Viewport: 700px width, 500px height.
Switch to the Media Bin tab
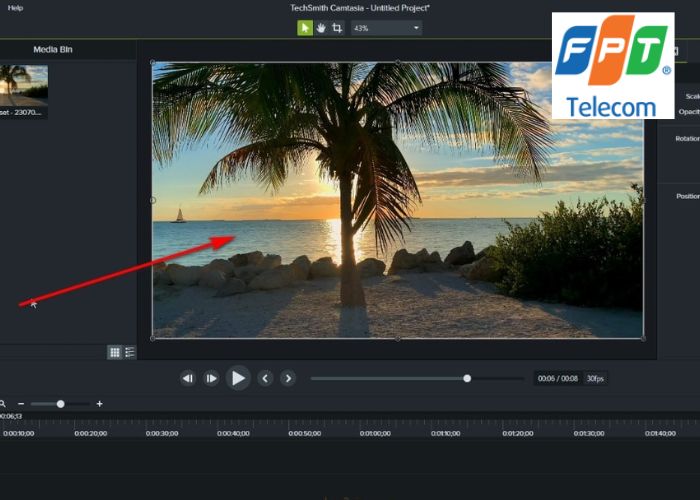[x=53, y=49]
